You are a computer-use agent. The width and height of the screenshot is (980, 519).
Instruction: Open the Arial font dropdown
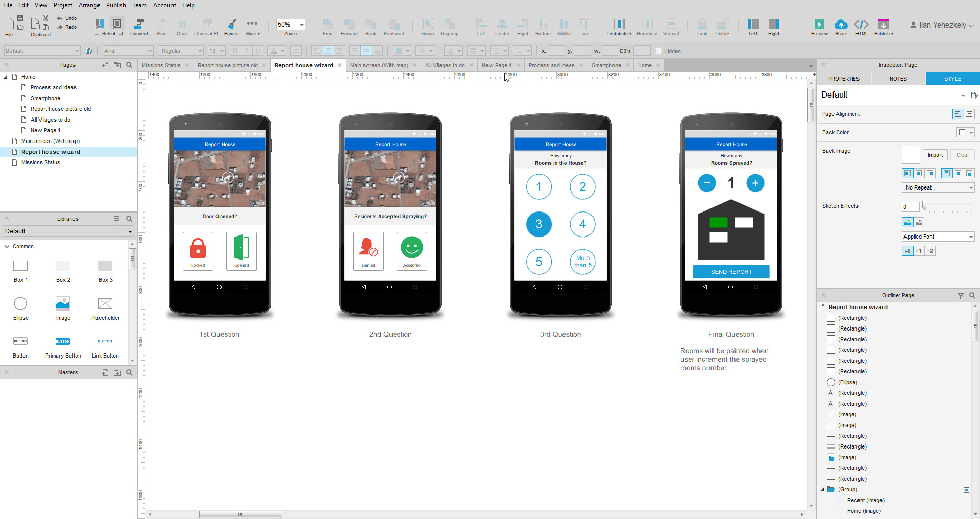pos(128,51)
